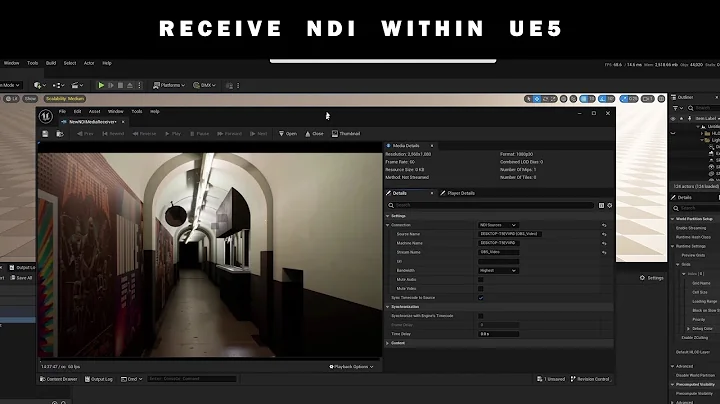The height and width of the screenshot is (404, 720).
Task: Enable Synchronize with Engine's Timecode
Action: (x=481, y=316)
